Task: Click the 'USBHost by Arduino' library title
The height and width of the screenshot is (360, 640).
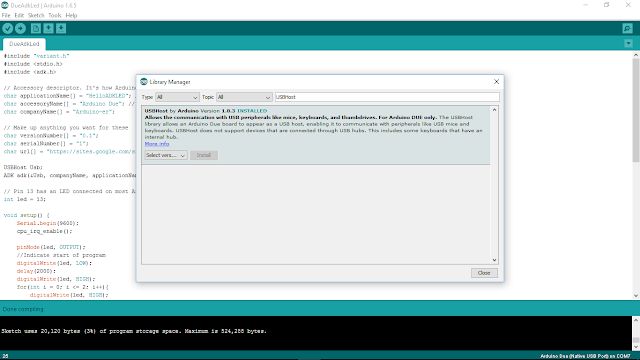Action: pyautogui.click(x=171, y=111)
